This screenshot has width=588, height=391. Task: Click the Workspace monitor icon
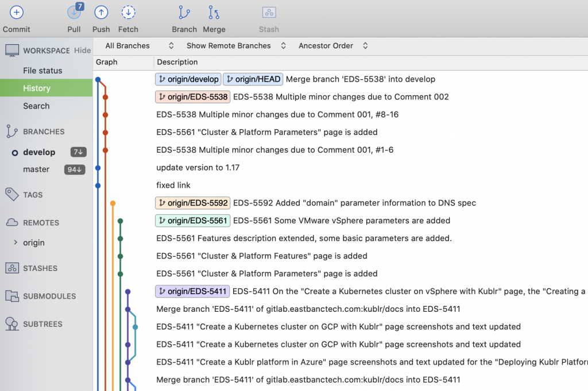click(x=12, y=50)
